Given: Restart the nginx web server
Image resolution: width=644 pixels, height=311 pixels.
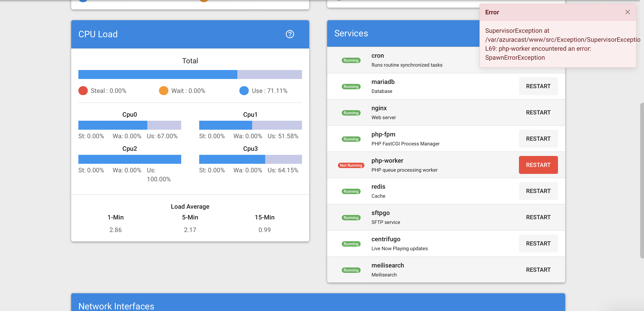Looking at the screenshot, I should click(538, 112).
